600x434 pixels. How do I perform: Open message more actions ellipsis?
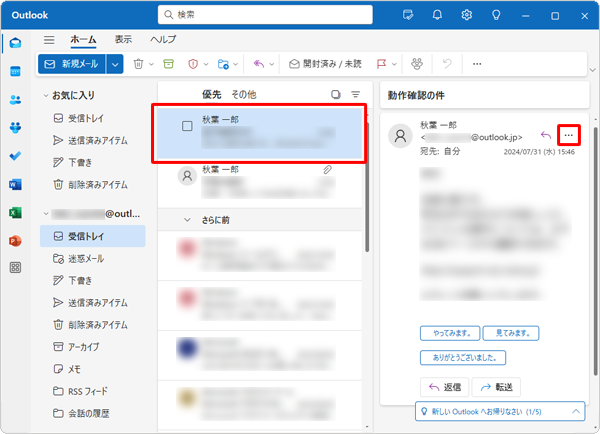(569, 135)
